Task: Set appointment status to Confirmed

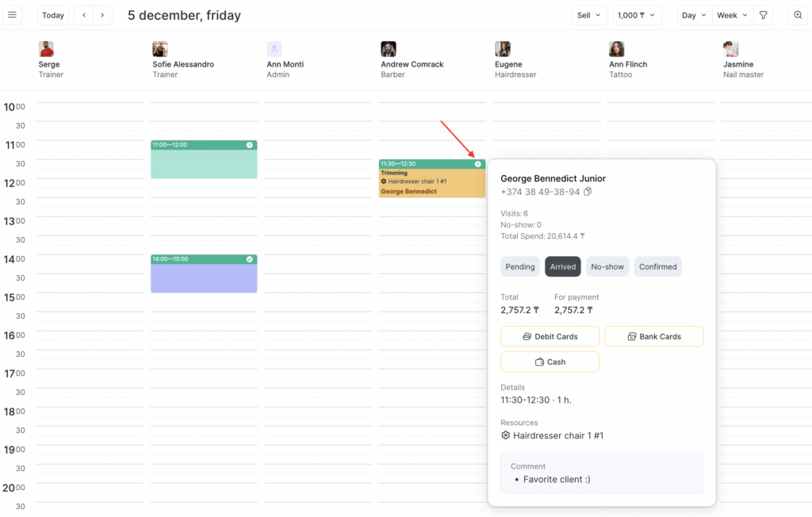Action: [657, 267]
